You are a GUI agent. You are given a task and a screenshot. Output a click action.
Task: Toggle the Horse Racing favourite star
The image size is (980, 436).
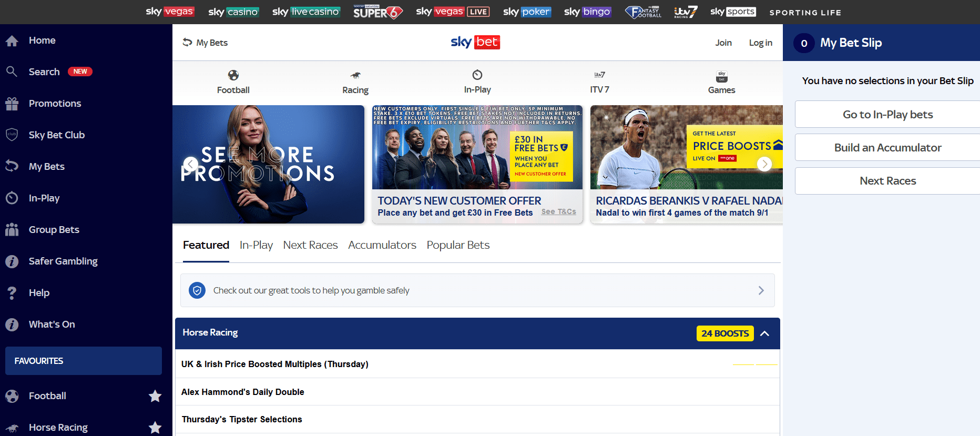[155, 428]
